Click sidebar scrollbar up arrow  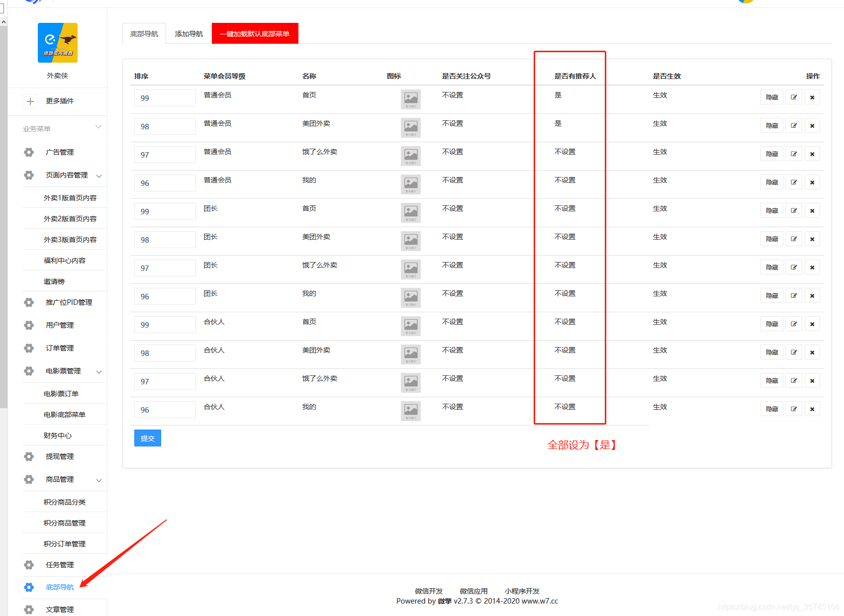[x=3, y=22]
